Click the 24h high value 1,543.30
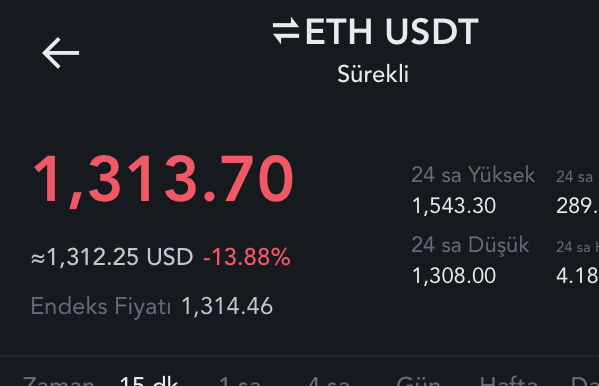599x386 pixels. pos(454,206)
